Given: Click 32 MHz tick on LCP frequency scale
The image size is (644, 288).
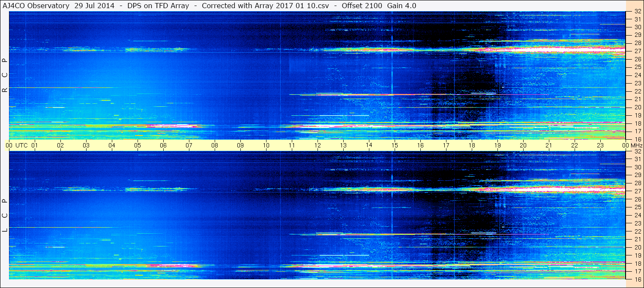Looking at the screenshot, I should point(638,151).
